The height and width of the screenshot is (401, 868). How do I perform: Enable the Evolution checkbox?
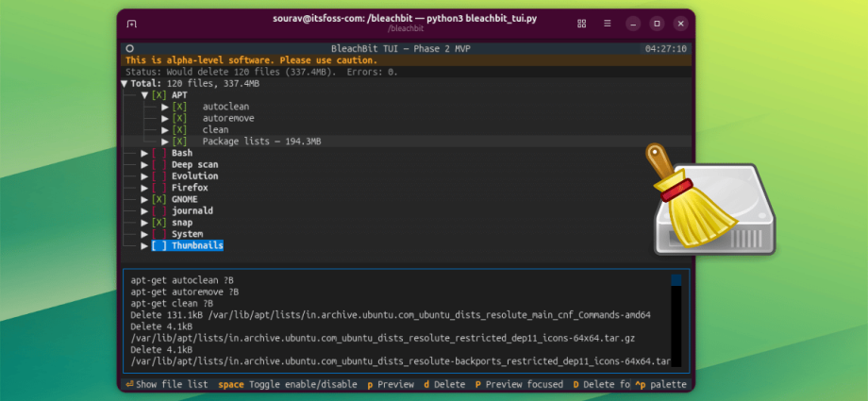159,176
